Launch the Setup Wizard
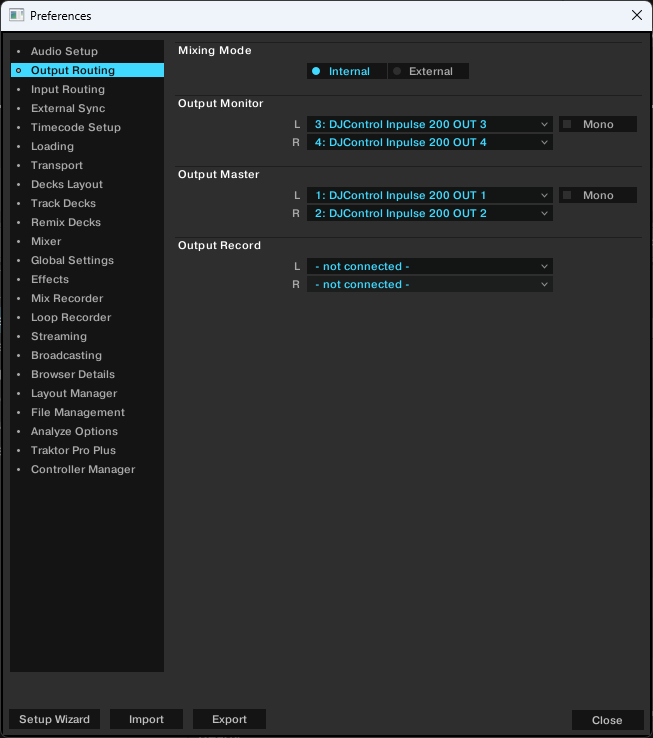Image resolution: width=653 pixels, height=738 pixels. click(x=55, y=719)
